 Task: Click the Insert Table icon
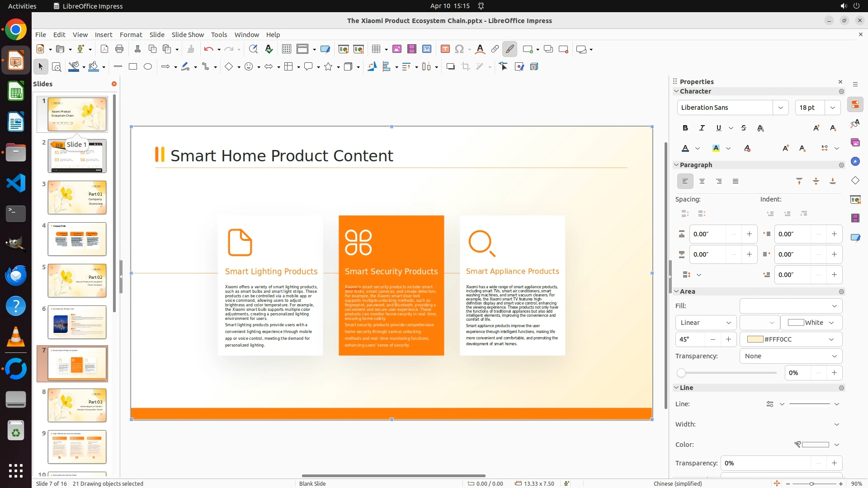click(x=376, y=49)
